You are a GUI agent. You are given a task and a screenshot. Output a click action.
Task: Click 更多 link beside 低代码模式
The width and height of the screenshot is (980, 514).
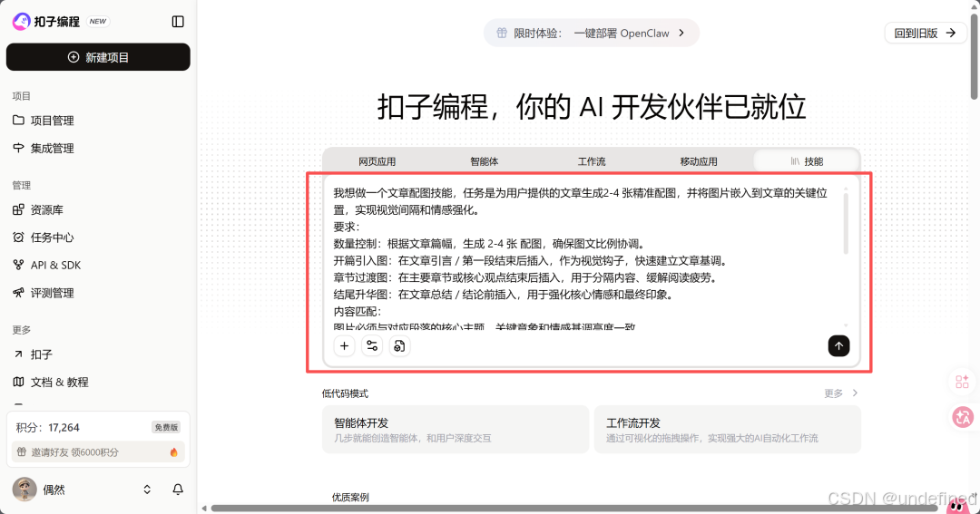click(840, 393)
